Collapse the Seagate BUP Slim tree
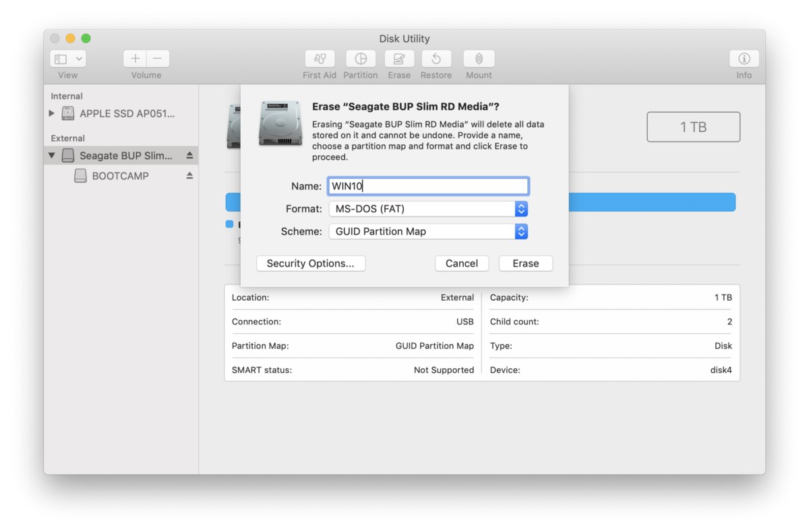The image size is (809, 532). click(52, 156)
